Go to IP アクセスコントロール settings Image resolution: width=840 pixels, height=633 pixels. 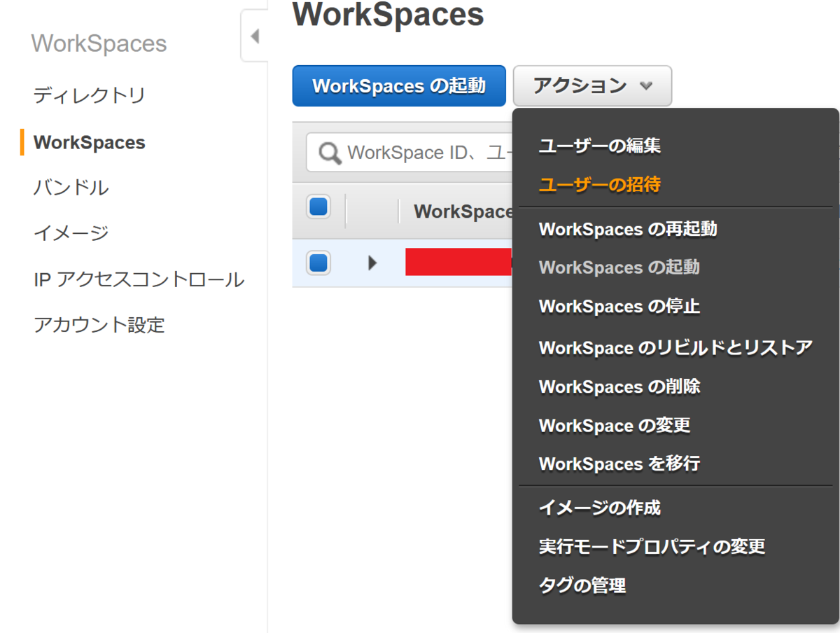pos(138,279)
